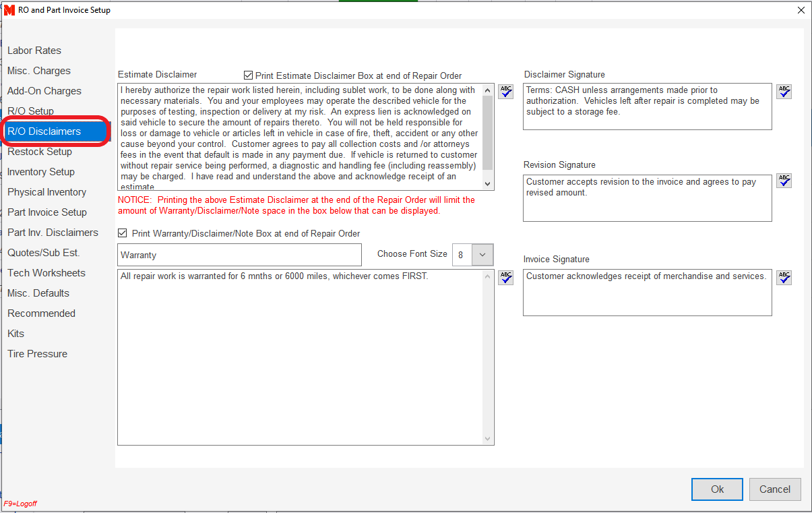Select Misc. Defaults section
812x513 pixels.
pyautogui.click(x=38, y=293)
